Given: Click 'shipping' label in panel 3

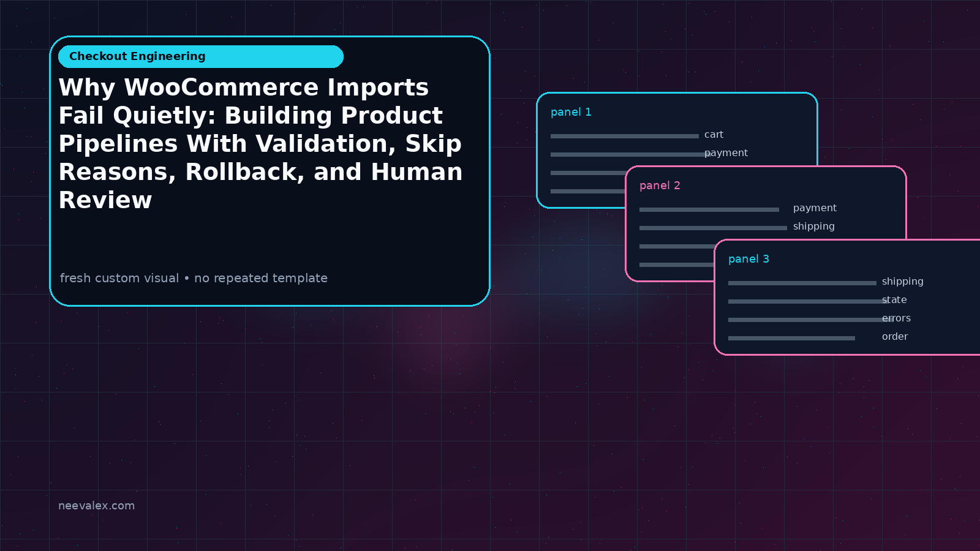Looking at the screenshot, I should click(902, 282).
